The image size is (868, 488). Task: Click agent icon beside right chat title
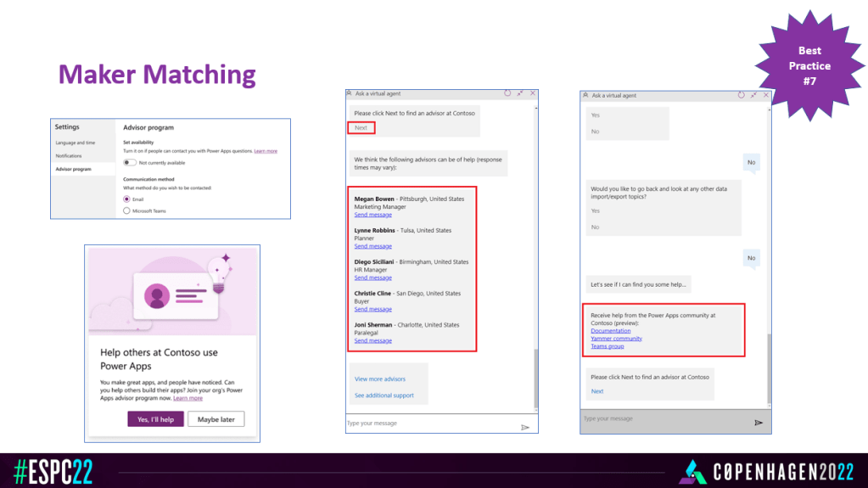[585, 96]
